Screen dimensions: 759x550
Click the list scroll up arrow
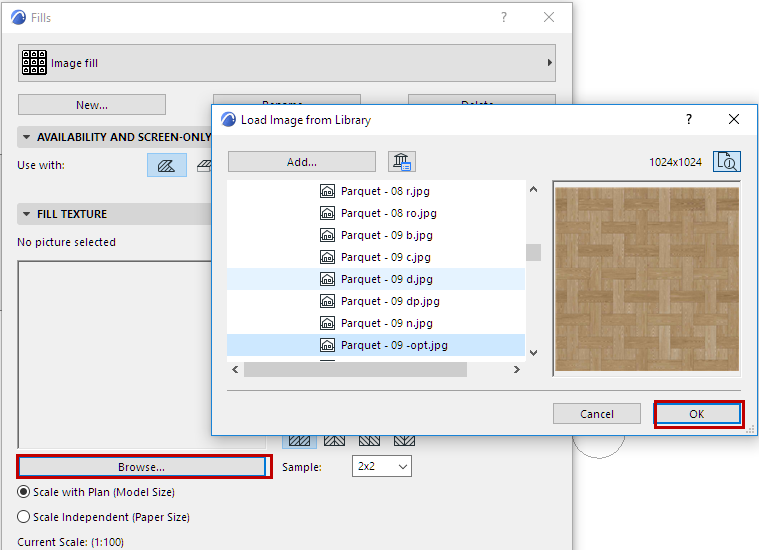533,189
